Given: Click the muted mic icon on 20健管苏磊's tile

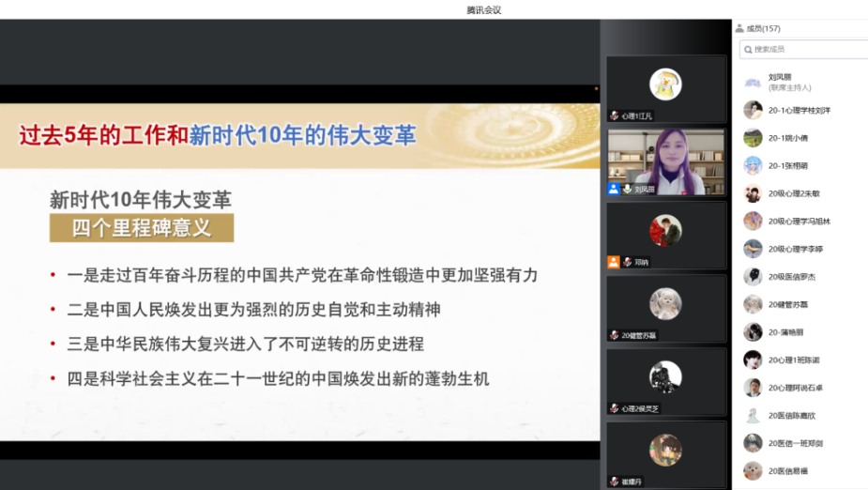Looking at the screenshot, I should (614, 335).
